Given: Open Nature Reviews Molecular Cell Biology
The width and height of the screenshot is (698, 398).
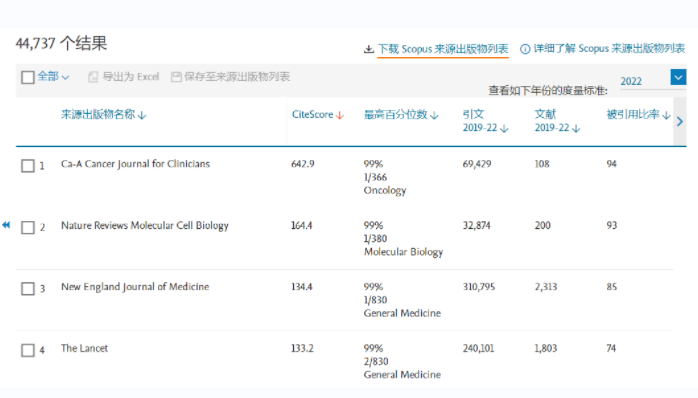Looking at the screenshot, I should (145, 225).
